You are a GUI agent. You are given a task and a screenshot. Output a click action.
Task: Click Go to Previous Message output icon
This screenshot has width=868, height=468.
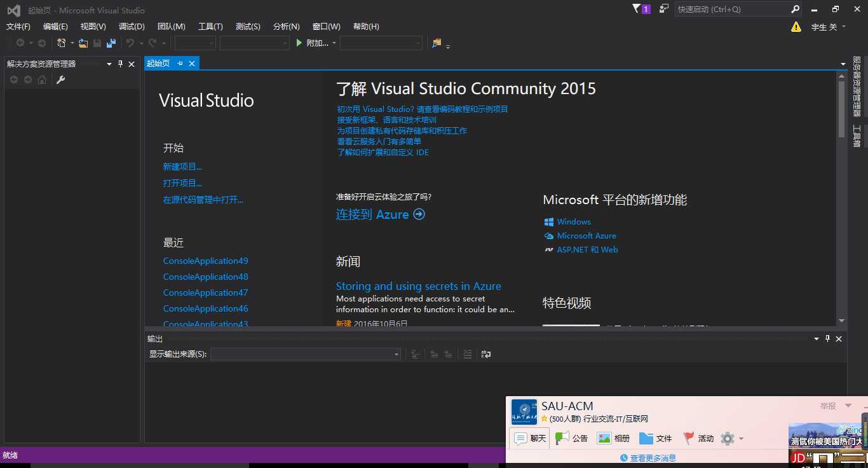click(x=435, y=354)
